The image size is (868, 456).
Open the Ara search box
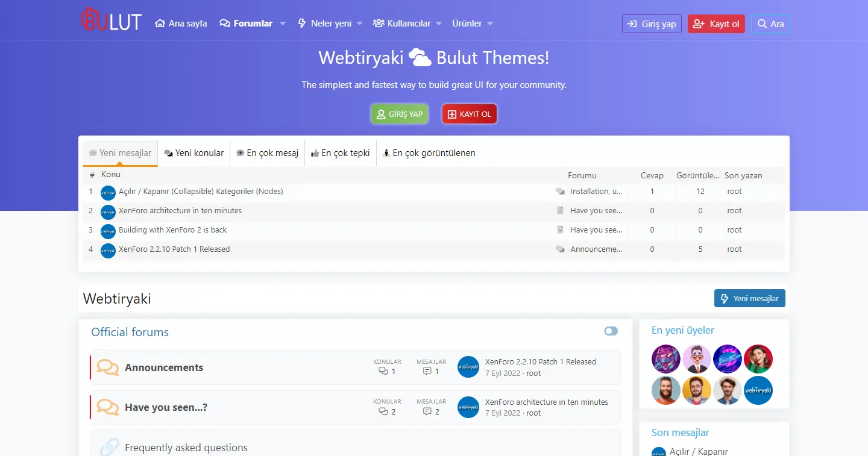coord(770,24)
